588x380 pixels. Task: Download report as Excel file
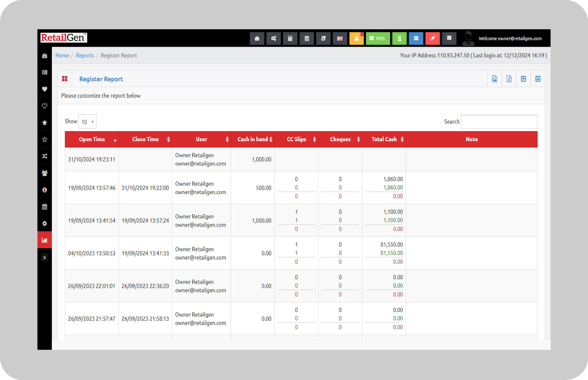(x=509, y=79)
